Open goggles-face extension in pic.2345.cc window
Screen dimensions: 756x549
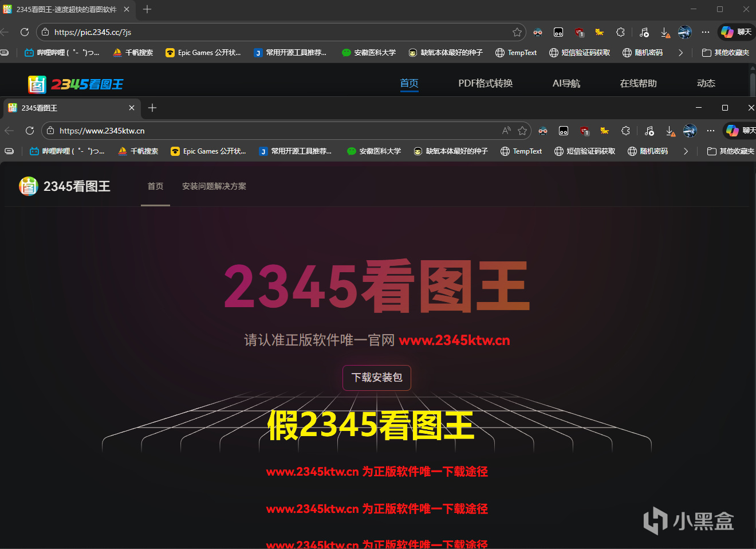pyautogui.click(x=538, y=32)
